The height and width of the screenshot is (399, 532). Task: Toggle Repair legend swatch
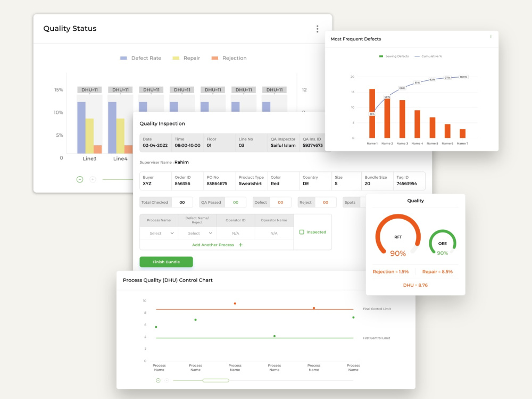pyautogui.click(x=176, y=58)
